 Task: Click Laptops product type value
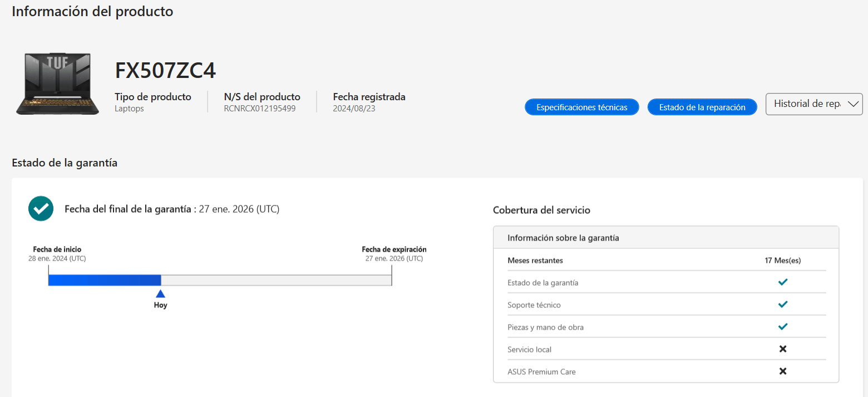point(129,109)
